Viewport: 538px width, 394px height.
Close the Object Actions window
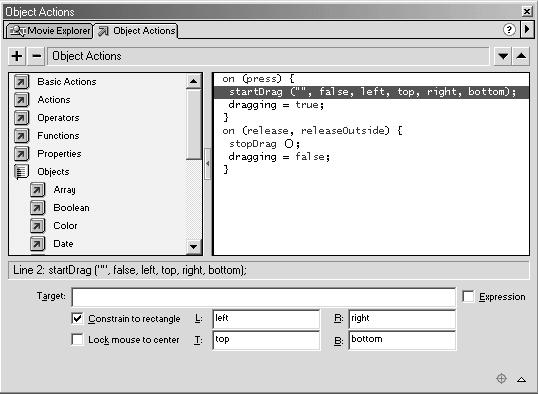pos(527,11)
